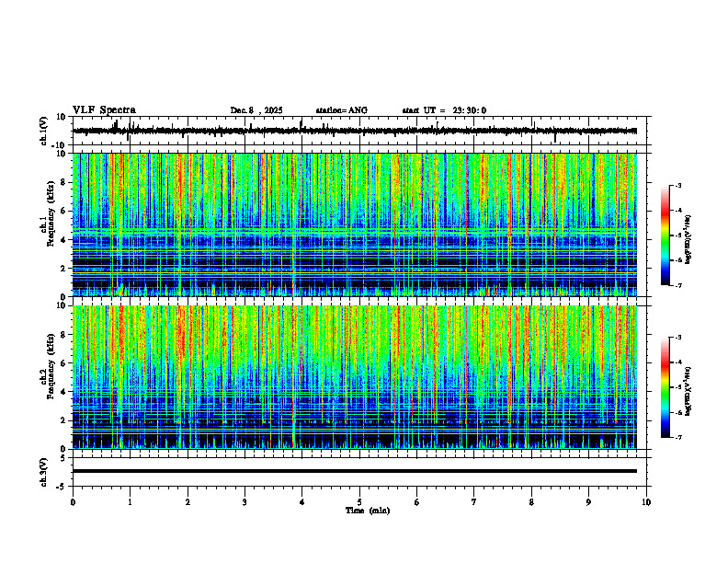The height and width of the screenshot is (563, 728).
Task: Click the time axis tick label "7"
Action: (x=474, y=502)
